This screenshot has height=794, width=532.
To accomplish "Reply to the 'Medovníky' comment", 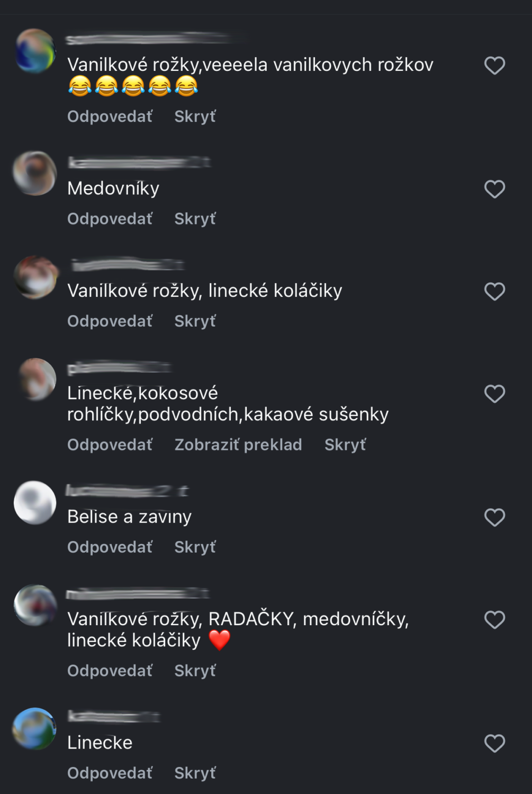I will pyautogui.click(x=110, y=219).
